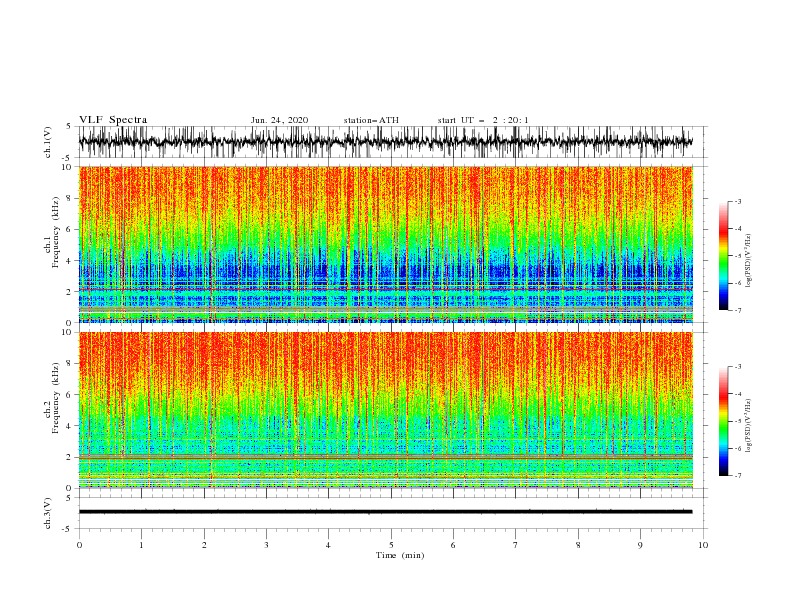This screenshot has height=612, width=792.
Task: Click the "4" tick on ch.2 frequency axis
Action: 69,426
